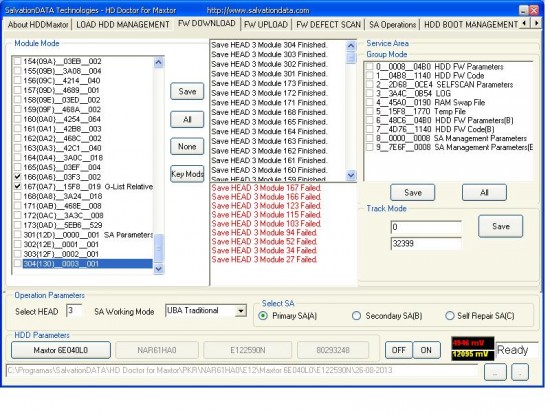Click the yellow 12V voltage readout
This screenshot has height=413, width=550.
click(472, 354)
